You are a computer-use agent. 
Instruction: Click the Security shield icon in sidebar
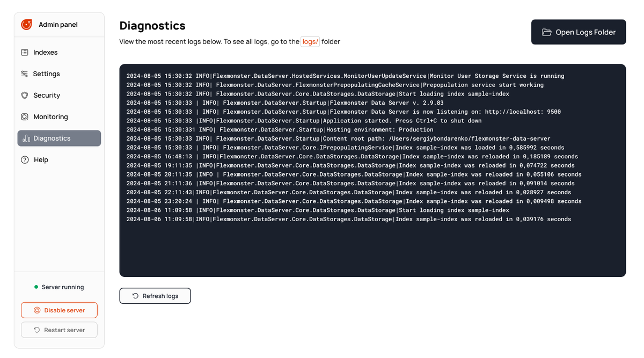pos(25,96)
